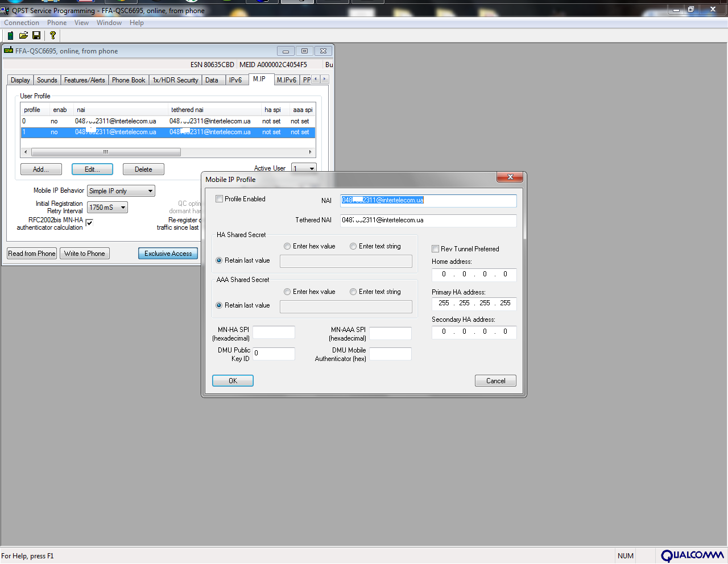Open the View menu
728x564 pixels.
click(x=81, y=23)
